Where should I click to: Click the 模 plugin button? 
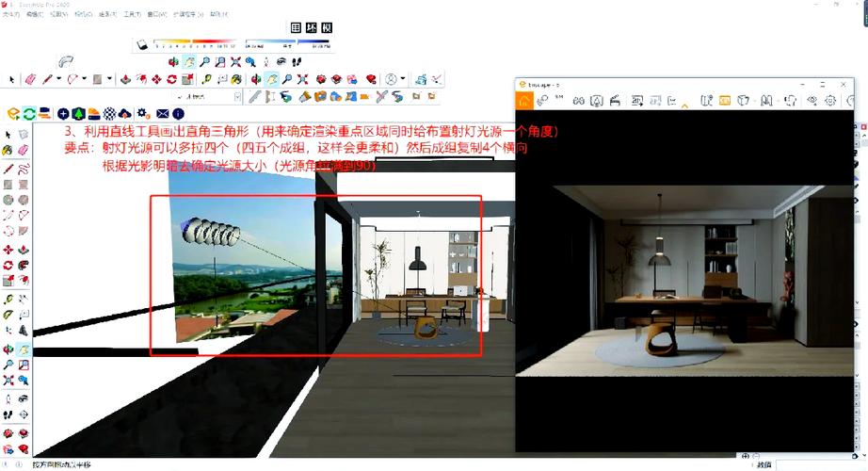tap(328, 27)
